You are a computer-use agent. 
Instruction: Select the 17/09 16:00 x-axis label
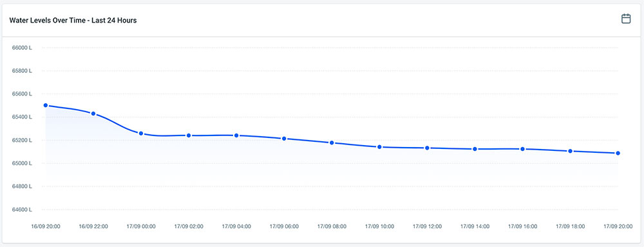pos(522,226)
